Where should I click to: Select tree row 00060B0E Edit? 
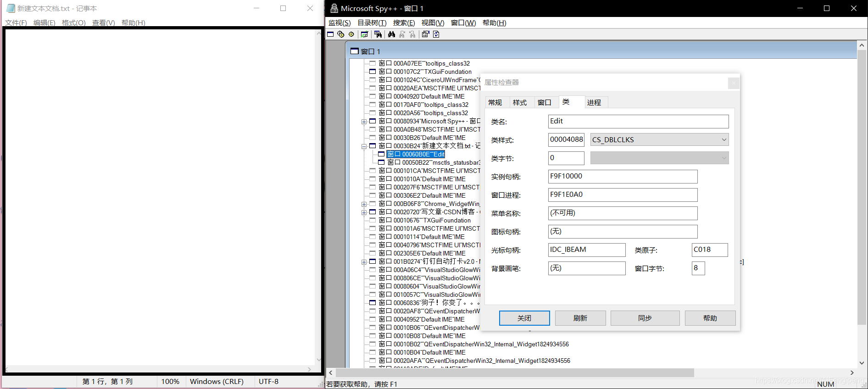click(x=416, y=154)
